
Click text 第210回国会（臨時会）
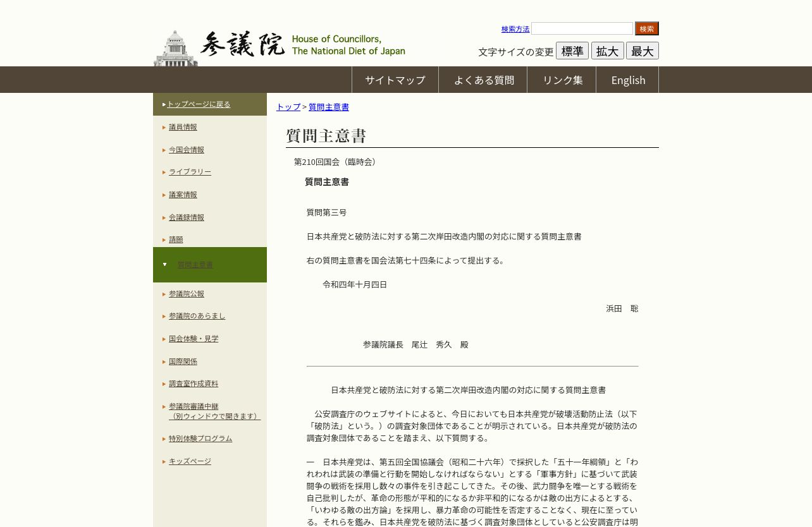336,162
